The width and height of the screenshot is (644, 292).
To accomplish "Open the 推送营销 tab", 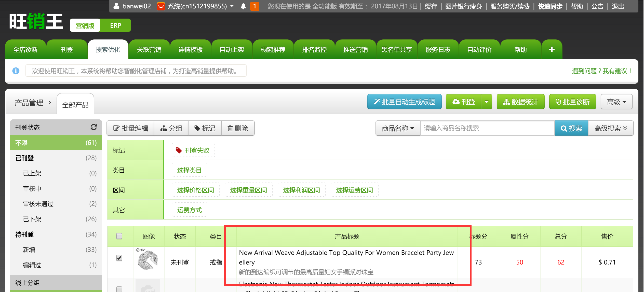I will coord(356,49).
